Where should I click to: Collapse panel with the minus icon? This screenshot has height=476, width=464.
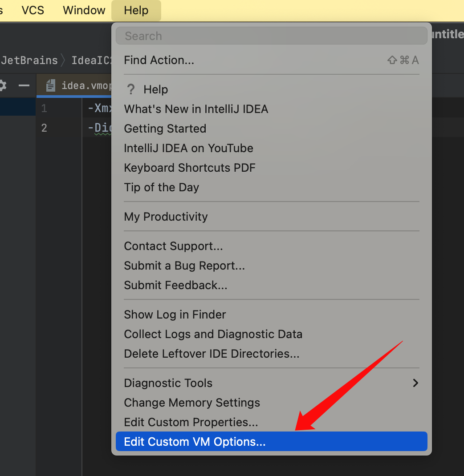[x=24, y=85]
